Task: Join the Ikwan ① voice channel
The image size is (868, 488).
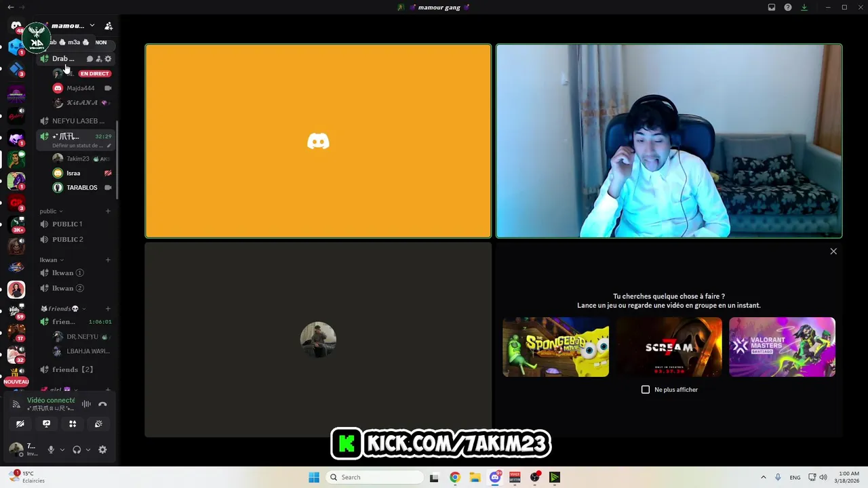Action: pyautogui.click(x=76, y=272)
